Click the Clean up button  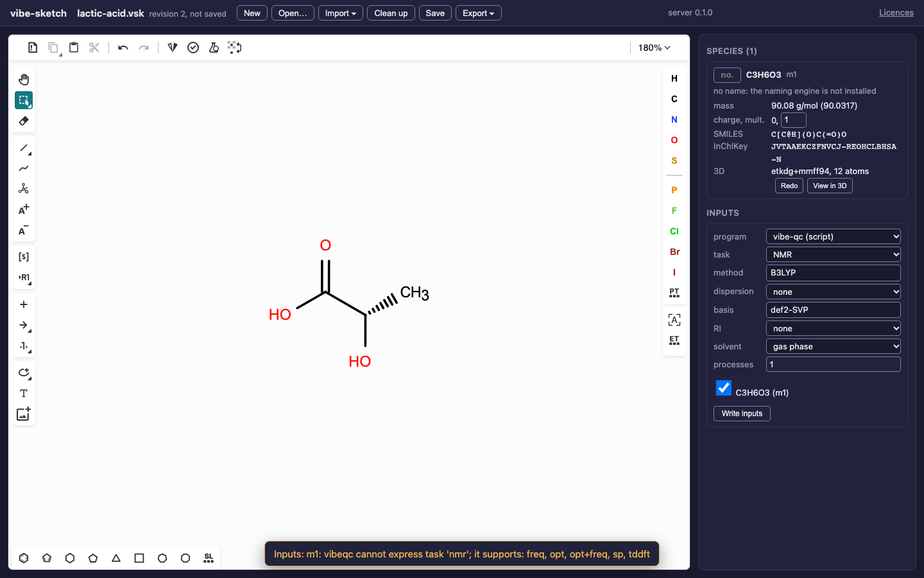[x=391, y=13]
